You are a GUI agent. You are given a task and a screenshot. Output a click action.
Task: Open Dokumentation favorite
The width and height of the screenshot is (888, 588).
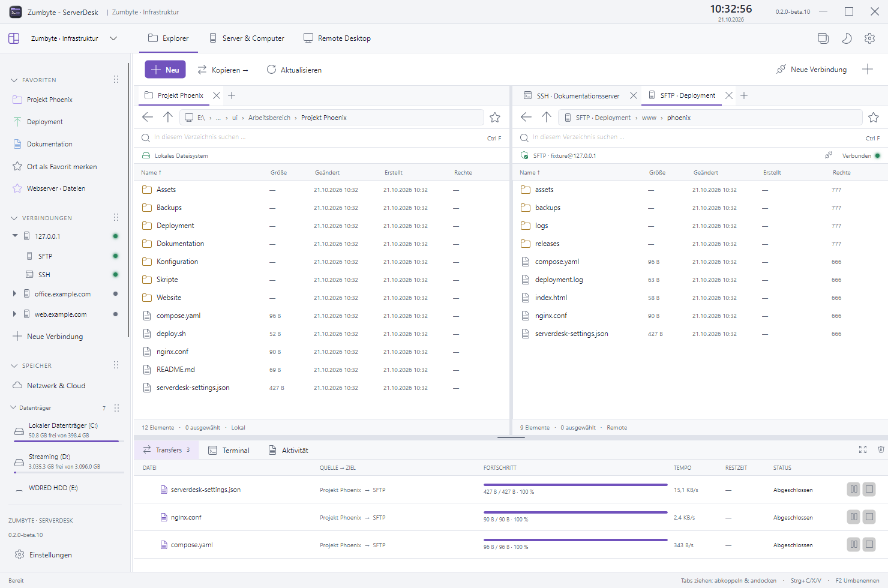tap(50, 144)
